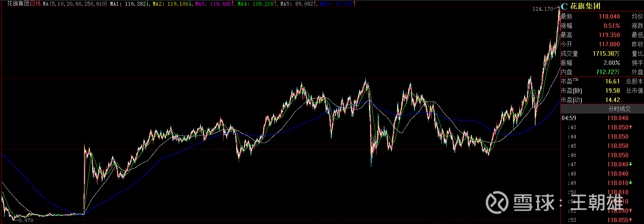This screenshot has height=224, width=644.
Task: Open the 分时成交 section header
Action: tap(602, 109)
